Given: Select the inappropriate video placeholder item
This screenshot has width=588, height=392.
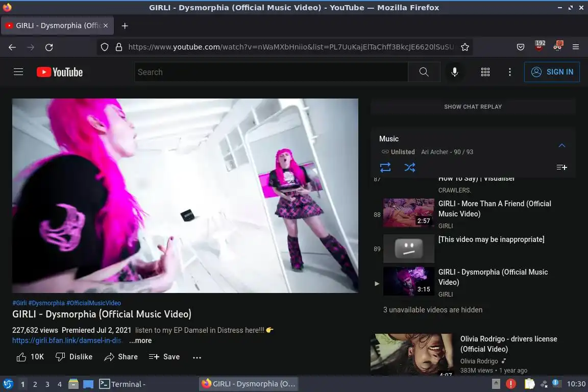Looking at the screenshot, I should point(473,249).
